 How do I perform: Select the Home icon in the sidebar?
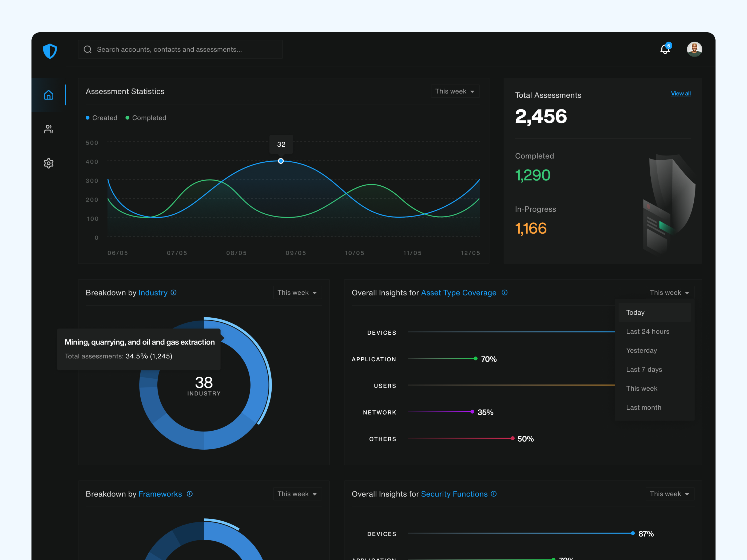(48, 95)
